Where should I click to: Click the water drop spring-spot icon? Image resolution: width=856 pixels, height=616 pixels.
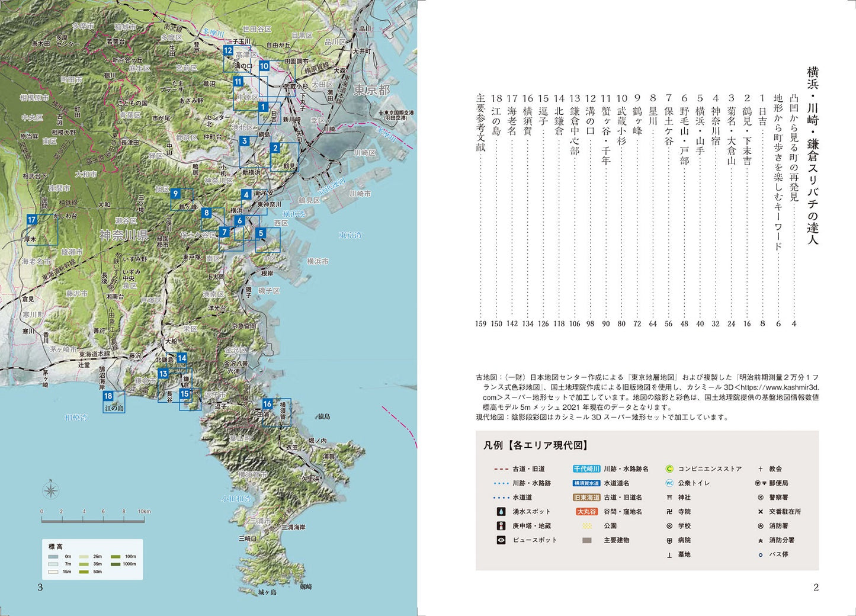point(501,512)
